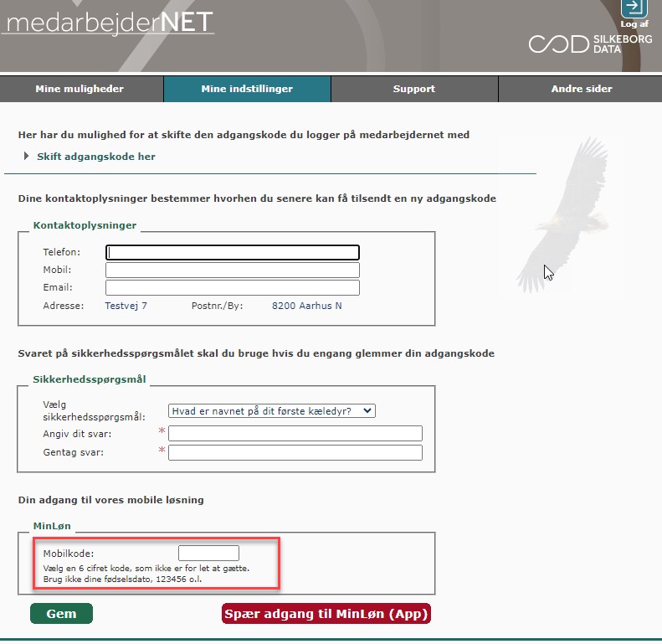Click the Mobilkode code field
The image size is (662, 644).
click(208, 554)
